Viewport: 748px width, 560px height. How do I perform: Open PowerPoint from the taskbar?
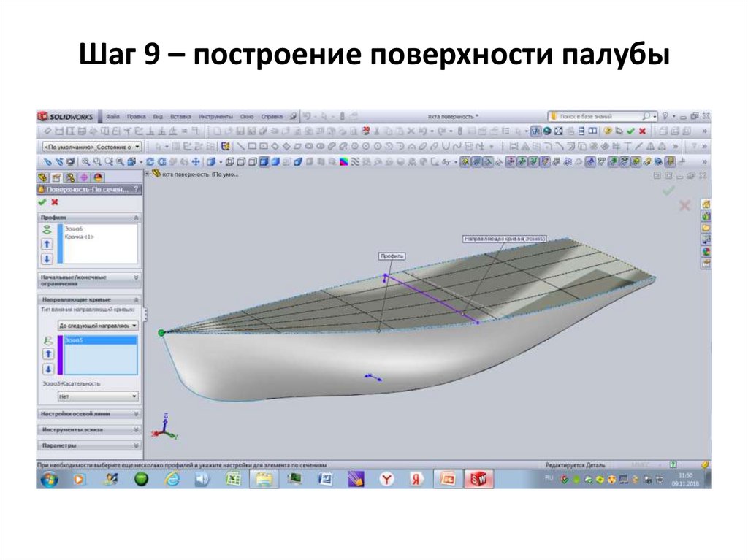tap(448, 479)
